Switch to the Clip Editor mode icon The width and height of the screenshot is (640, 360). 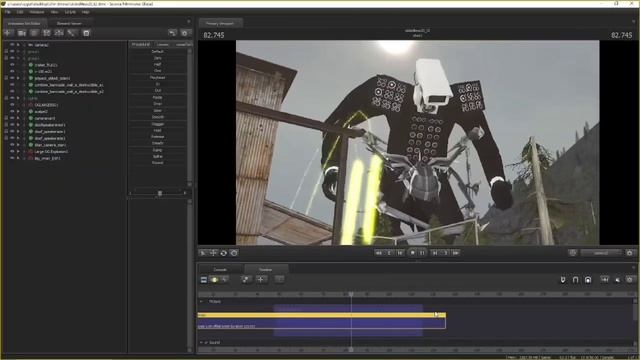pyautogui.click(x=204, y=280)
